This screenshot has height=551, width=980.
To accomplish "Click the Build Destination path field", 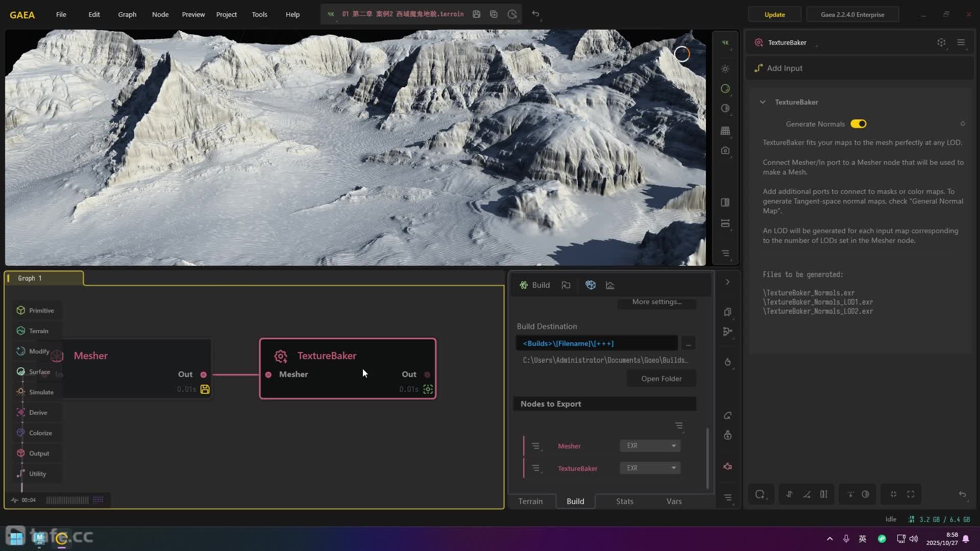I will pyautogui.click(x=596, y=343).
